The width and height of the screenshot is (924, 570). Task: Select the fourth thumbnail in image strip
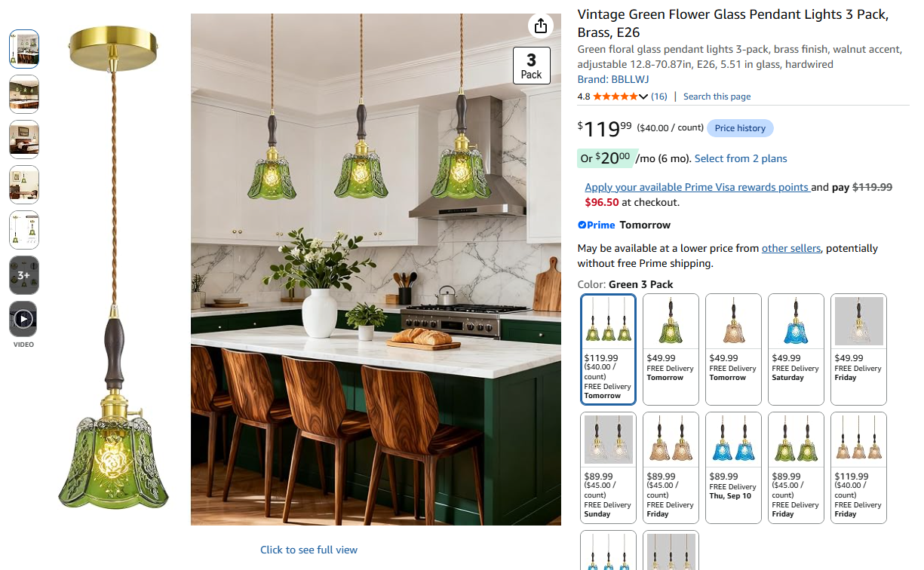point(24,185)
